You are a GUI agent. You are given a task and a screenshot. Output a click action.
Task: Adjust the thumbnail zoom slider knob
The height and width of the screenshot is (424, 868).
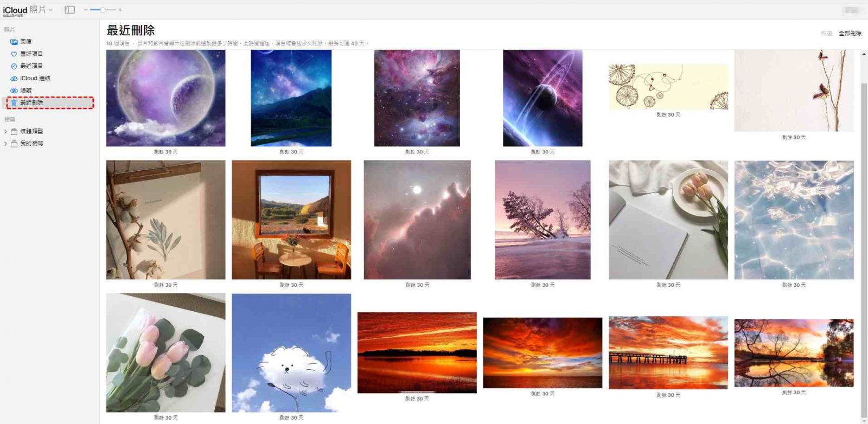click(103, 10)
